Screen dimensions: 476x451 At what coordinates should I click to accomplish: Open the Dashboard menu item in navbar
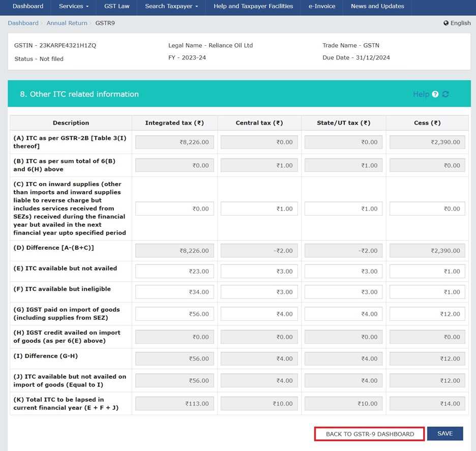tap(28, 6)
